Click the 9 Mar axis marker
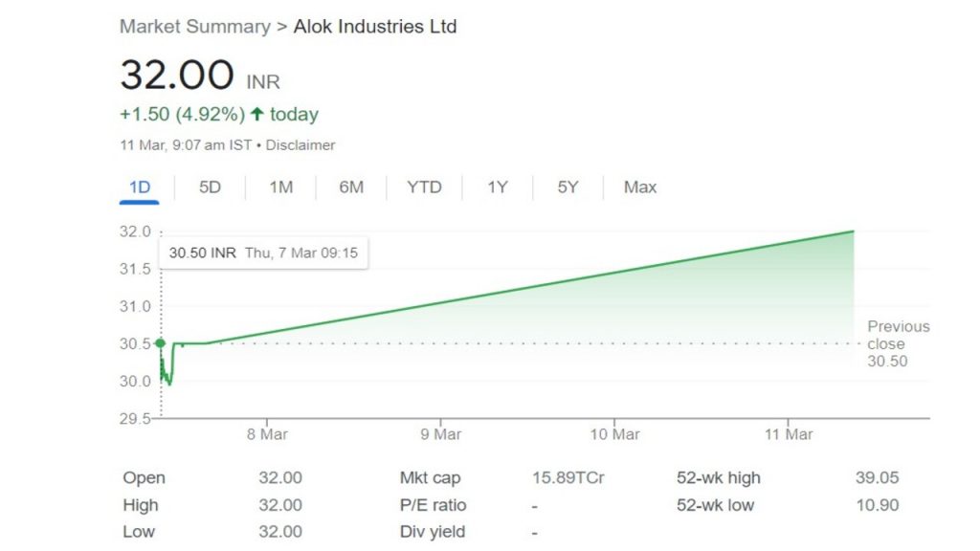The image size is (980, 551). tap(440, 434)
